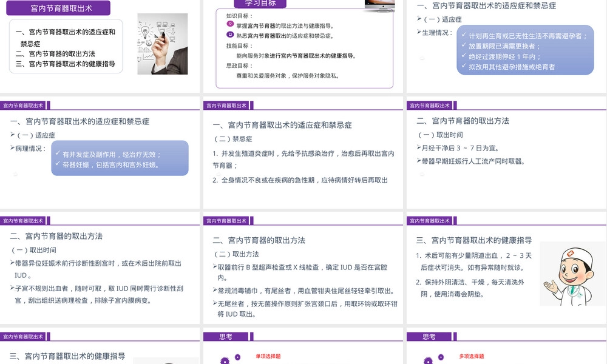Click the photo of a hand holding a marker
This screenshot has width=607, height=364.
(163, 44)
